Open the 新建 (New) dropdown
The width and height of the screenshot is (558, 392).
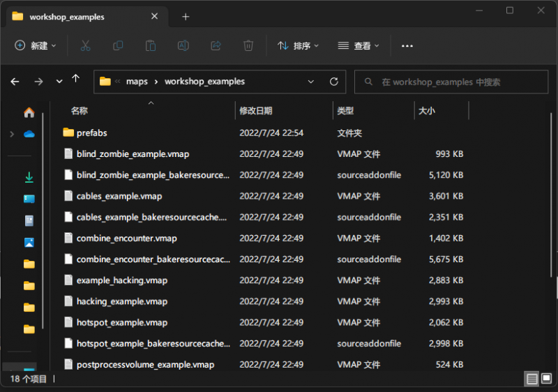click(x=36, y=46)
